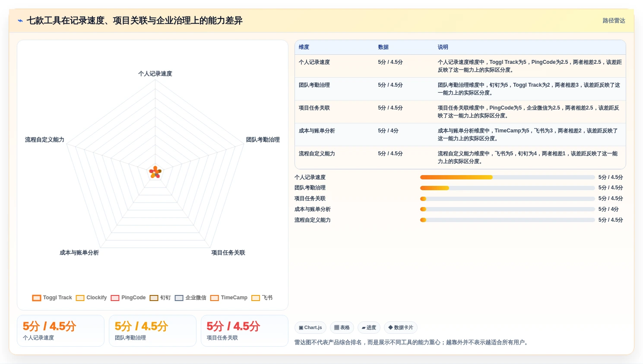The width and height of the screenshot is (643, 364).
Task: Click the 团队考勤治理 progress bar
Action: [507, 188]
